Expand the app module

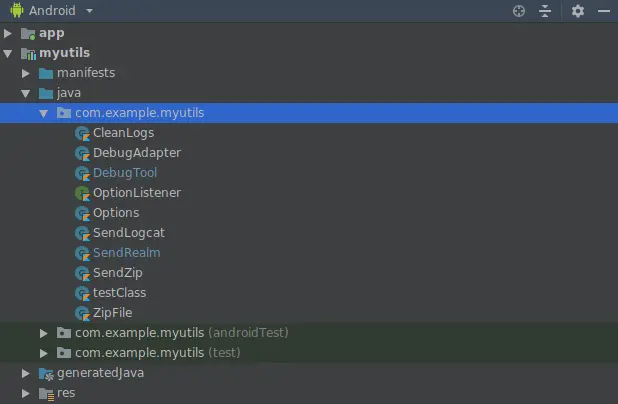pos(9,33)
